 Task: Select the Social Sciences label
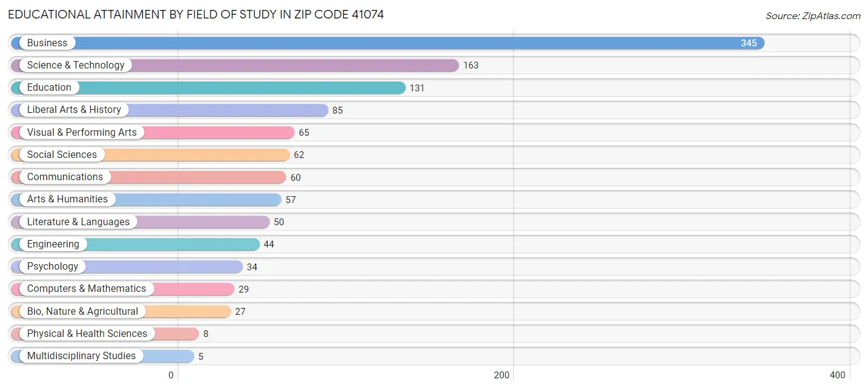(62, 155)
